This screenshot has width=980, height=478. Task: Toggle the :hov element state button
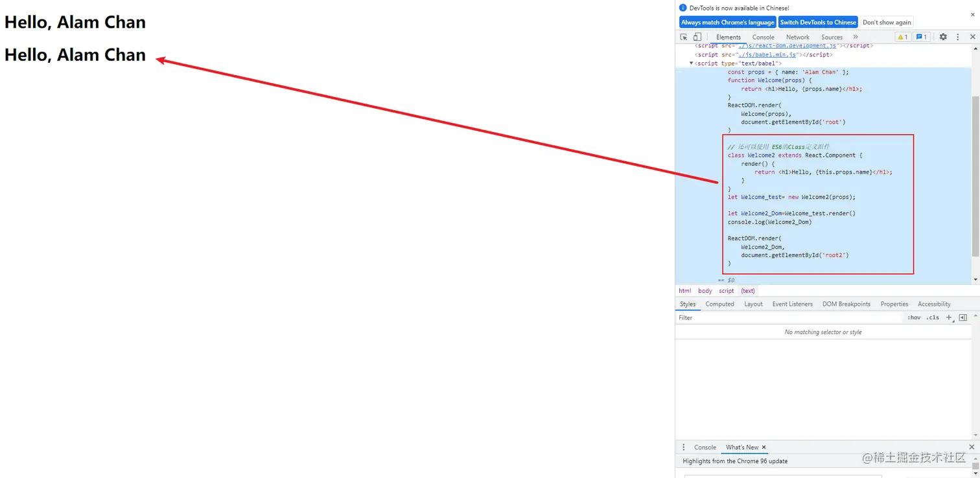[x=914, y=317]
